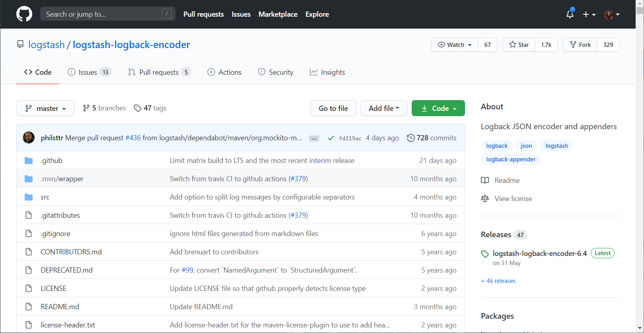This screenshot has width=644, height=333.
Task: Click the .github folder icon
Action: 29,161
